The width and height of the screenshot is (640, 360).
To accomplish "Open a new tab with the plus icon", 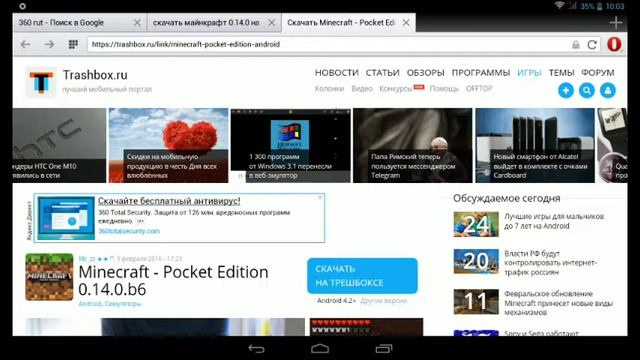I will (616, 22).
